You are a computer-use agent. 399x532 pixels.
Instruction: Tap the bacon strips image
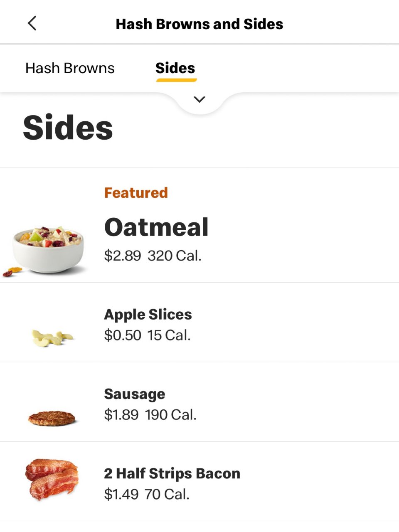coord(52,479)
